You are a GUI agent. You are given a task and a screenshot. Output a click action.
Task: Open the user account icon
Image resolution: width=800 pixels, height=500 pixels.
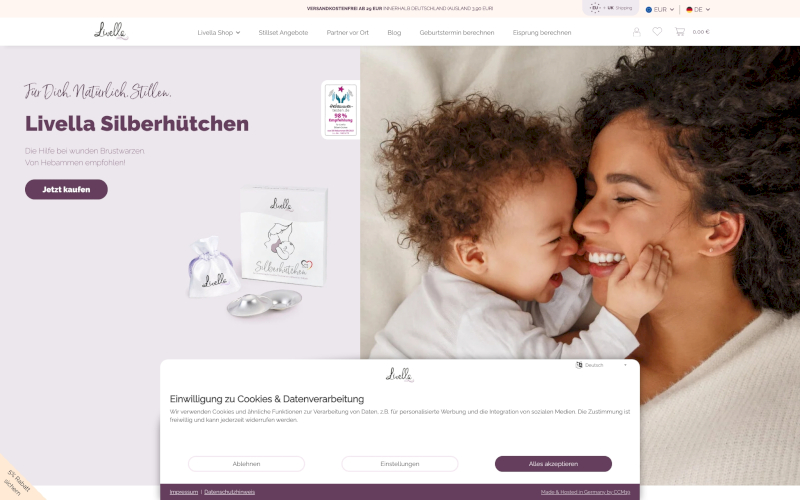[x=636, y=32]
